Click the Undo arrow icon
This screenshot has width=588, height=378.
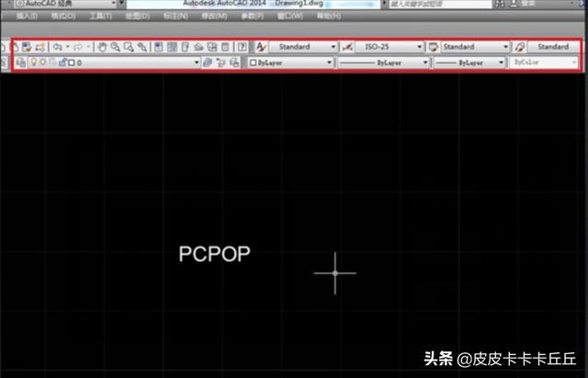coord(57,47)
